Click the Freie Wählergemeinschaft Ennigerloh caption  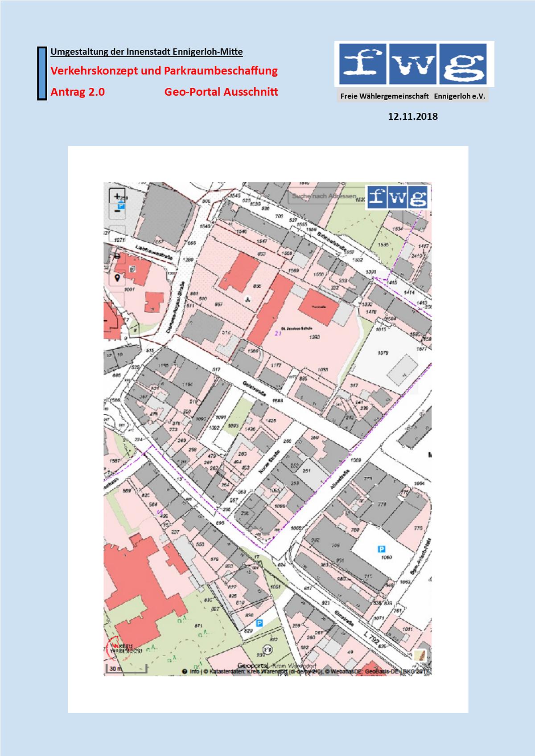(412, 96)
